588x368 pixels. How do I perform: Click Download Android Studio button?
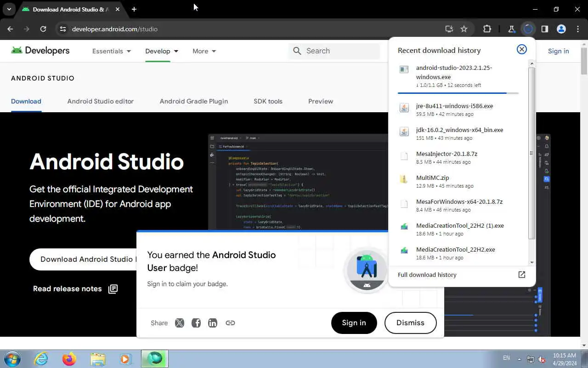(84, 259)
